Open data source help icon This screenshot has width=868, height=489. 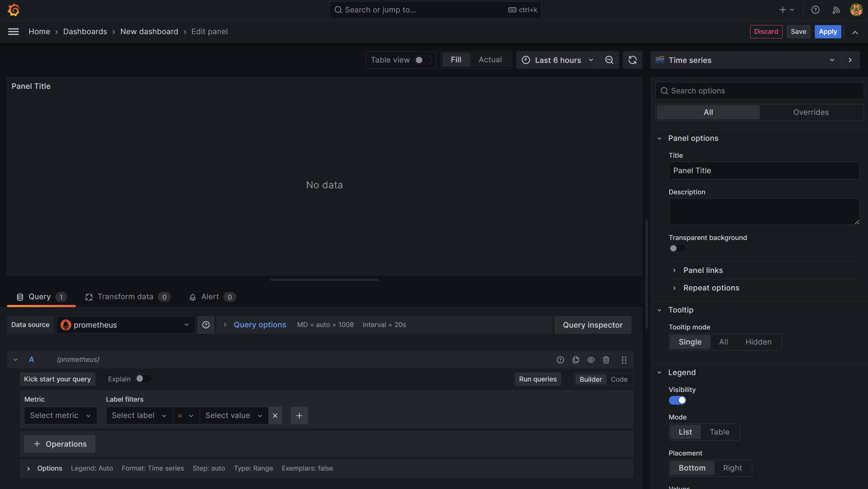point(206,325)
